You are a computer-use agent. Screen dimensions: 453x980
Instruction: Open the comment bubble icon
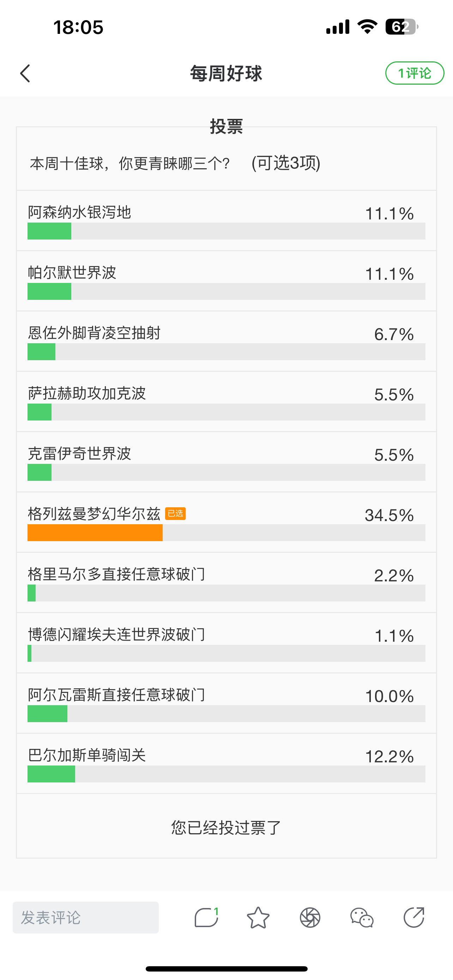(x=206, y=917)
